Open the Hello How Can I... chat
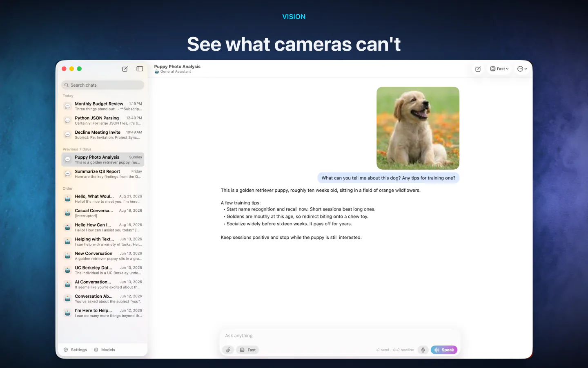The width and height of the screenshot is (588, 368). point(103,227)
